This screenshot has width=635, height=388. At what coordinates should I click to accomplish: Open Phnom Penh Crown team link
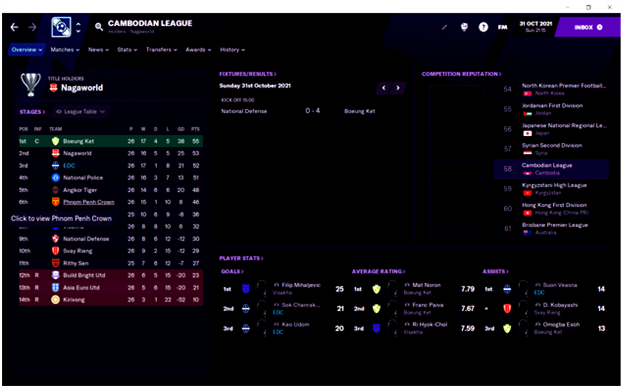pos(89,202)
